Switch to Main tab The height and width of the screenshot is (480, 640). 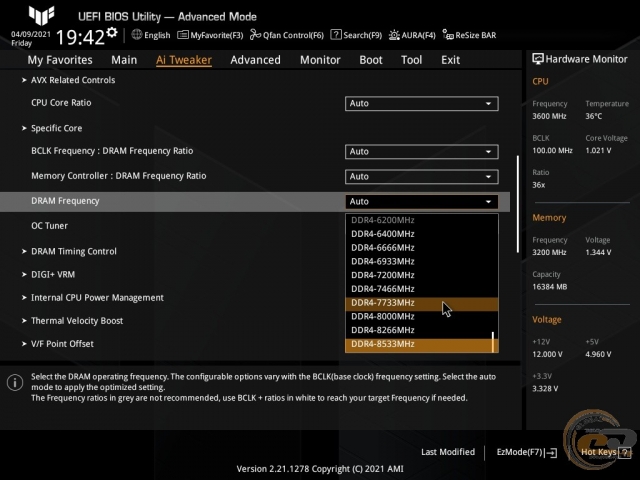click(124, 60)
